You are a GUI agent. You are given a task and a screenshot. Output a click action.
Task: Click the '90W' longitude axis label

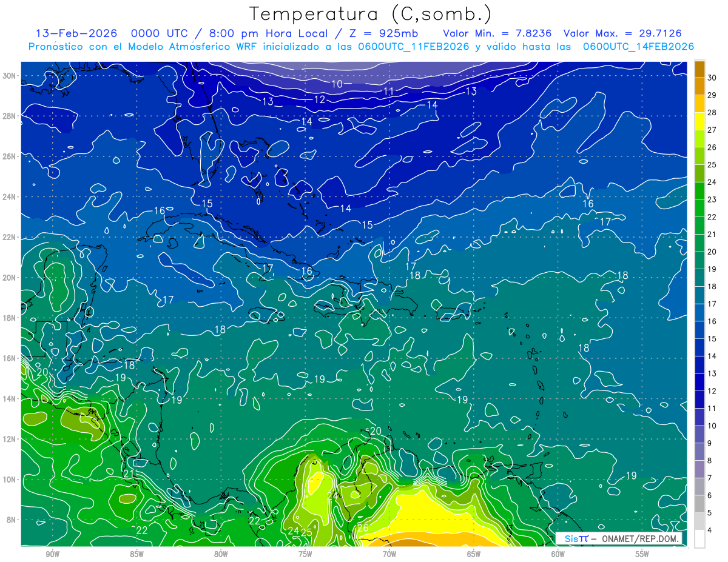[x=52, y=555]
